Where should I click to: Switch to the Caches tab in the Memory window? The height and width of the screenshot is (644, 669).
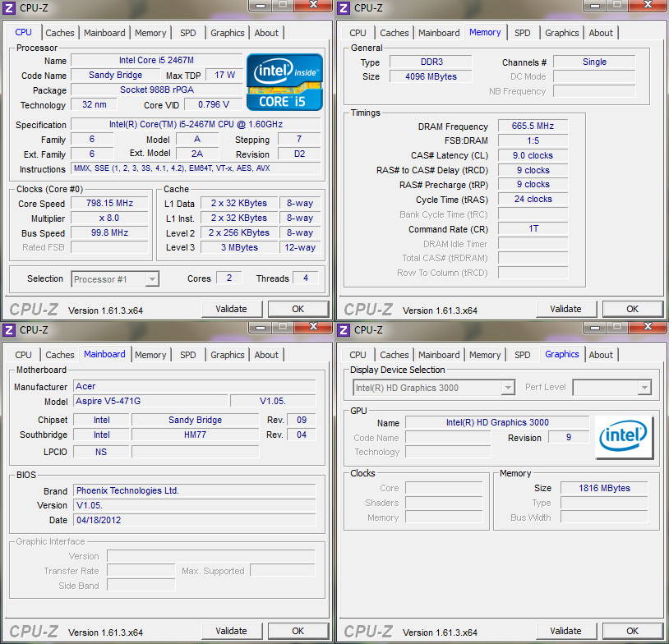click(394, 32)
